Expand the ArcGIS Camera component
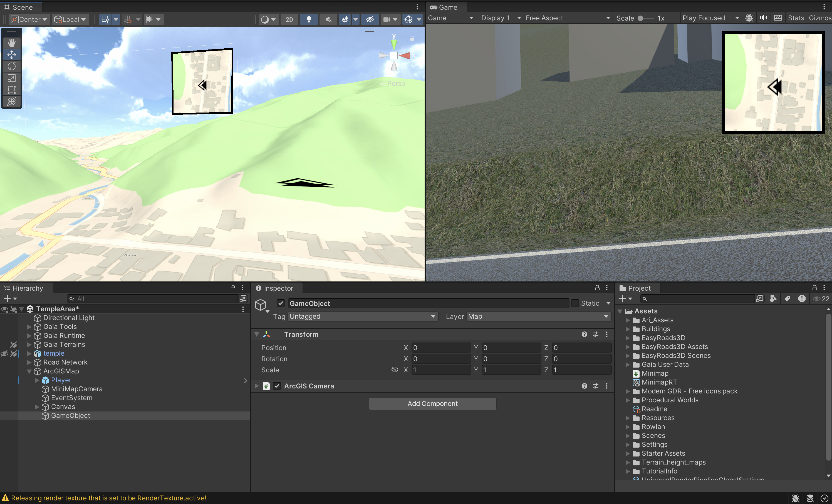The height and width of the screenshot is (504, 832). coord(257,386)
